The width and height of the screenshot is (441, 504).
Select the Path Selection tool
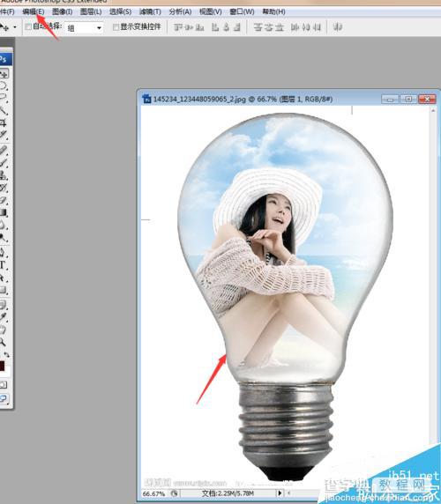click(4, 278)
